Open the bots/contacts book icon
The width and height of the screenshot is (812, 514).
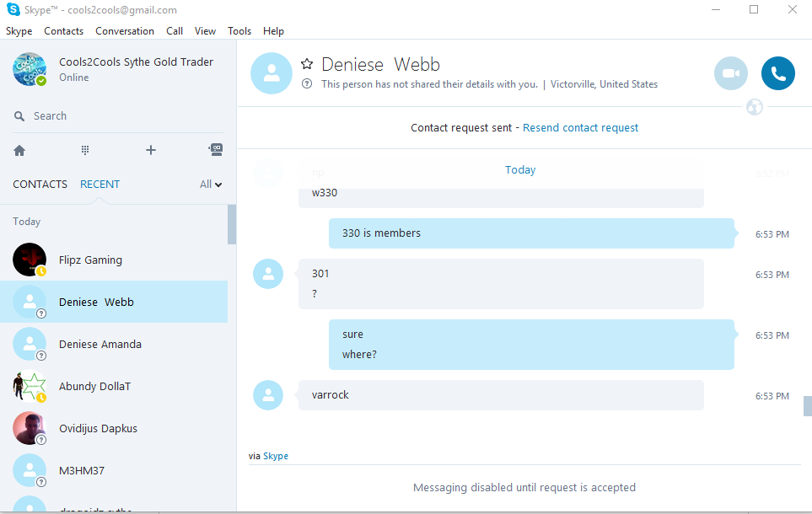pos(216,150)
